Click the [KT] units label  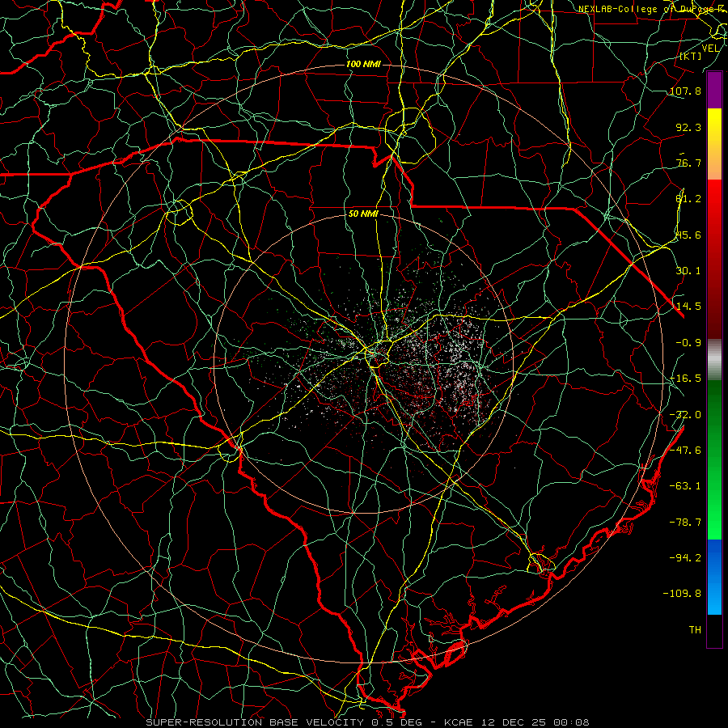pos(691,56)
